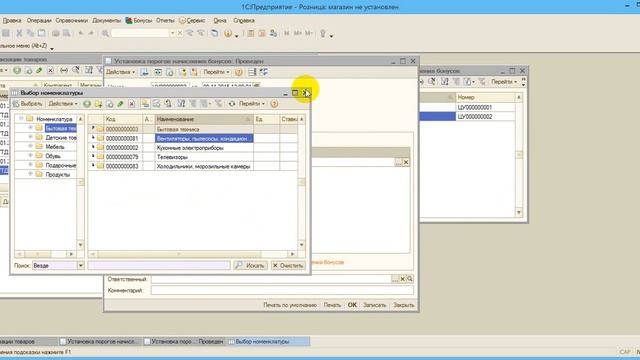Select the Бытовая техника group row
The image size is (640, 360).
[193, 129]
